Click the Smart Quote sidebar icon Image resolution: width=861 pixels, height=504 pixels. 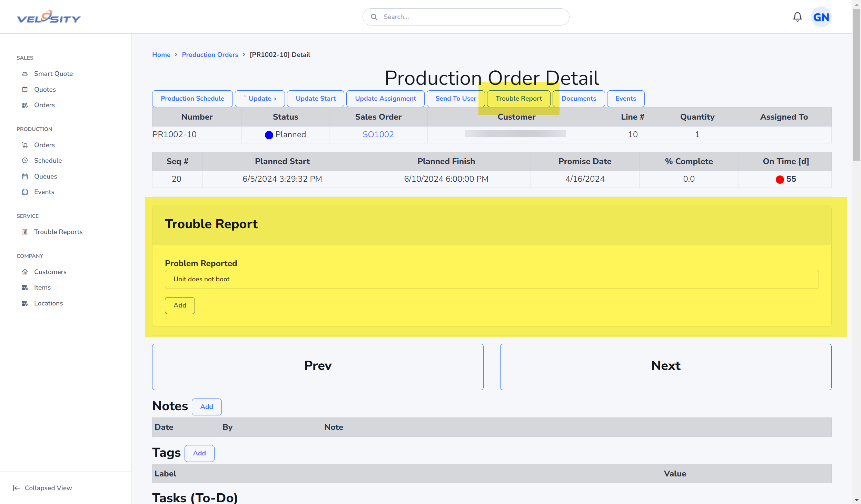25,74
